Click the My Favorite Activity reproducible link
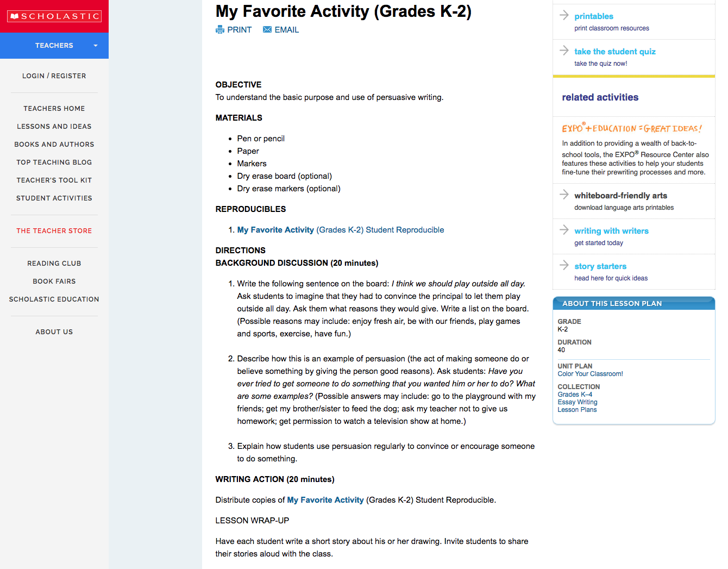This screenshot has width=728, height=569. pos(275,229)
